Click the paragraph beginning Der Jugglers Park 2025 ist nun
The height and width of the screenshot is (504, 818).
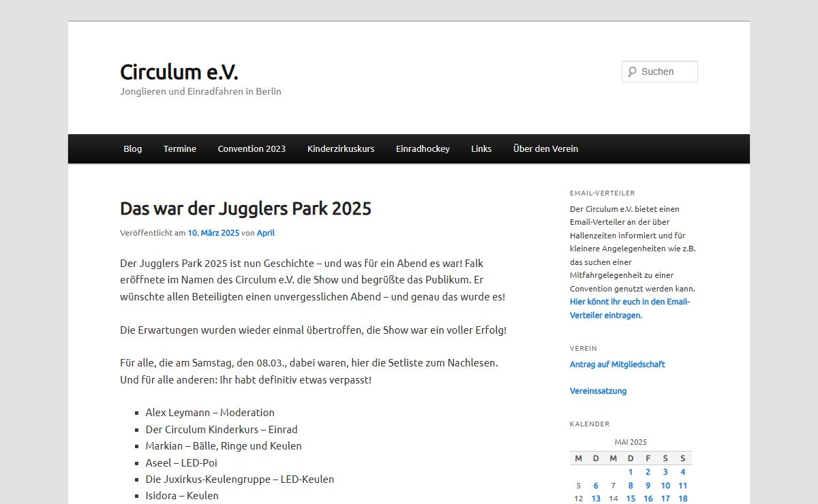click(313, 280)
